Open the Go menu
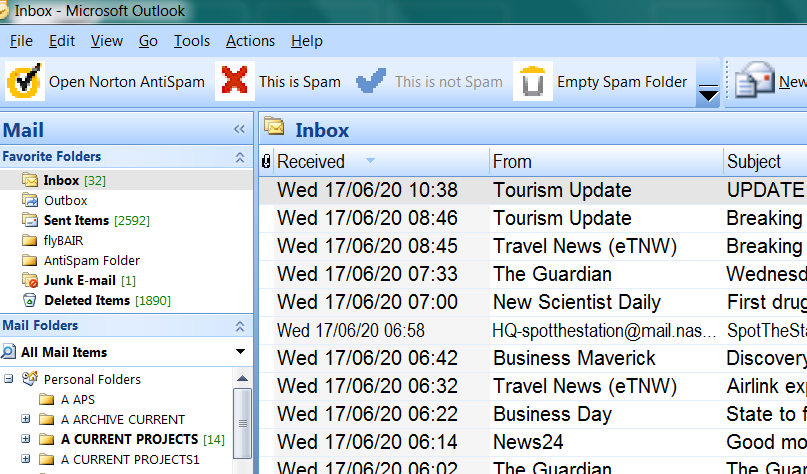 (148, 41)
